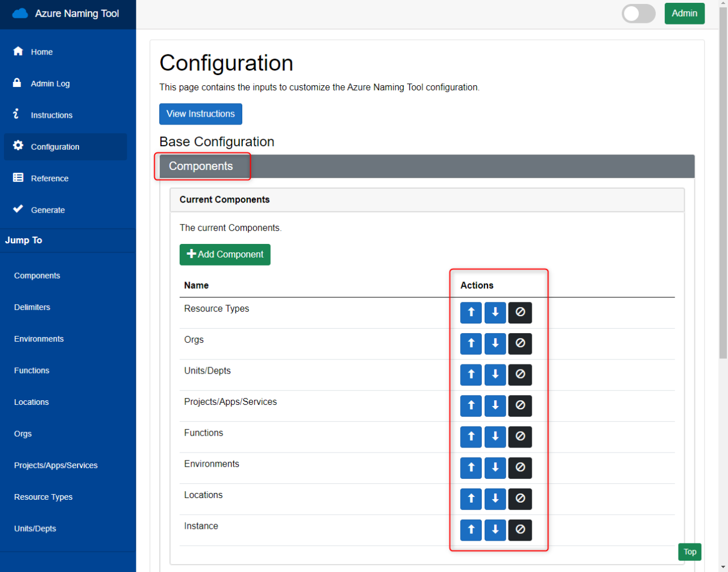This screenshot has width=728, height=572.
Task: Select the Configuration gear icon
Action: [17, 147]
